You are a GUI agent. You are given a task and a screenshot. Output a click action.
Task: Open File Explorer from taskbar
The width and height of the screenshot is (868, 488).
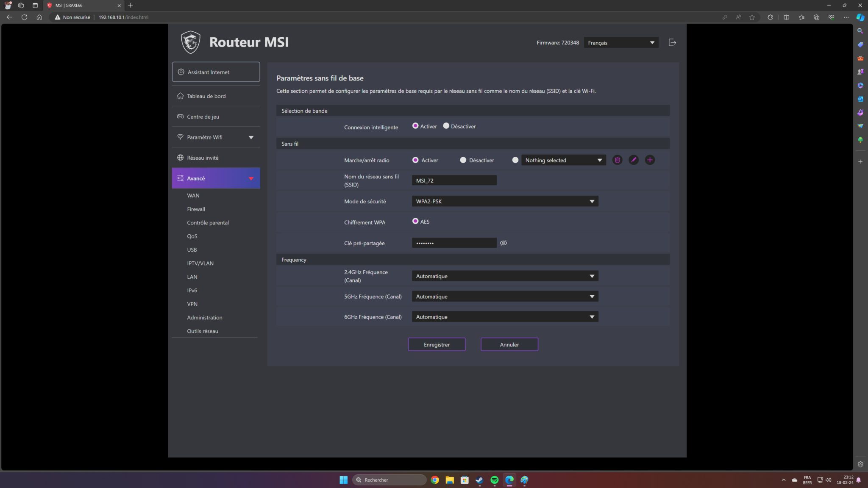pos(450,480)
